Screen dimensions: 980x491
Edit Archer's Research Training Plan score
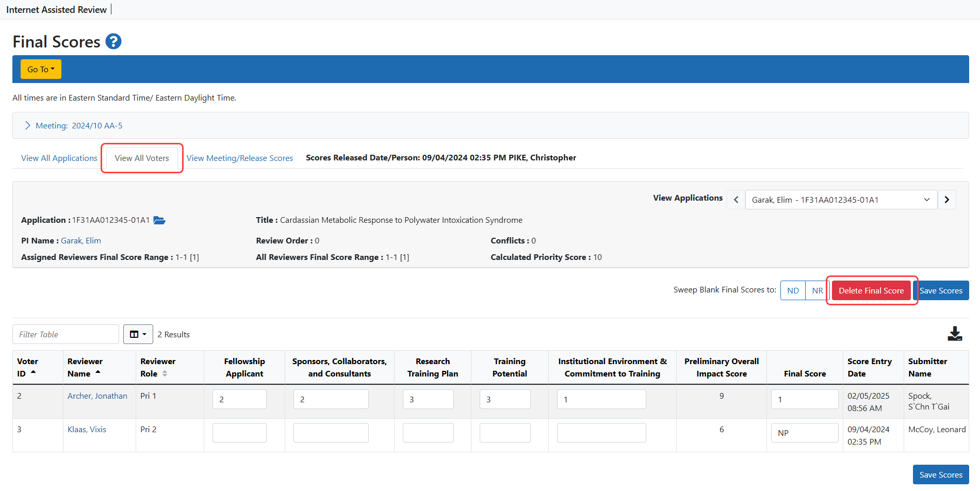(428, 399)
